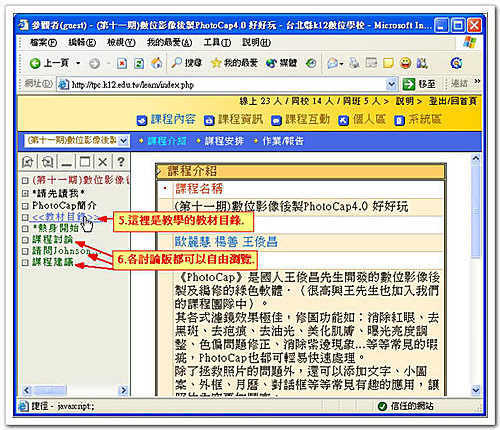
Task: Open the 系統區 section
Action: (418, 119)
